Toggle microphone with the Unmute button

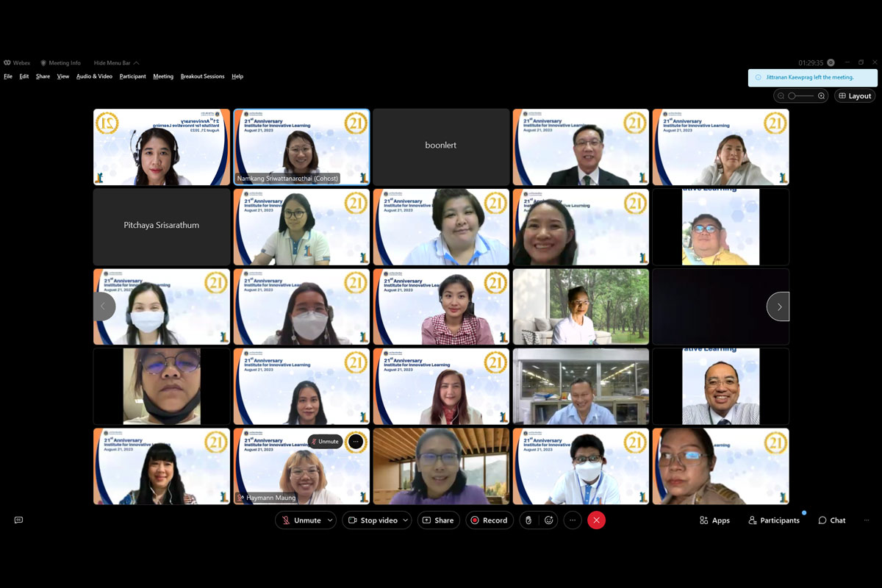point(301,520)
